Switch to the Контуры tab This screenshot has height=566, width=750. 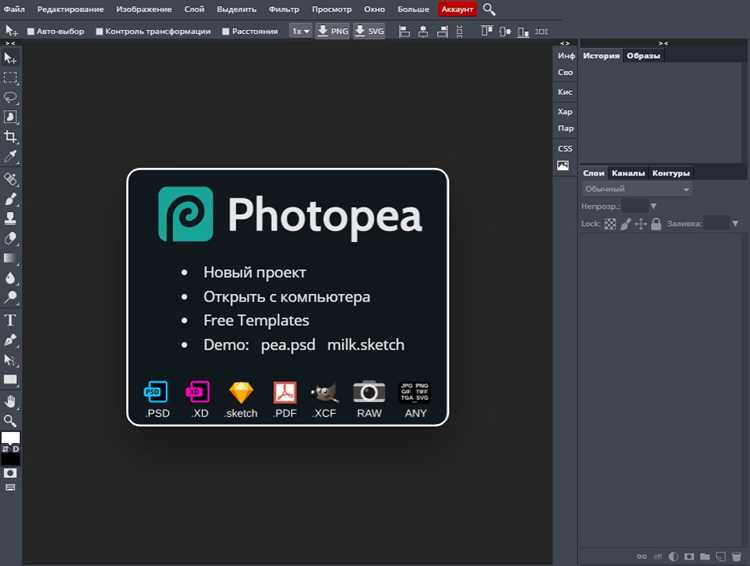[x=671, y=173]
